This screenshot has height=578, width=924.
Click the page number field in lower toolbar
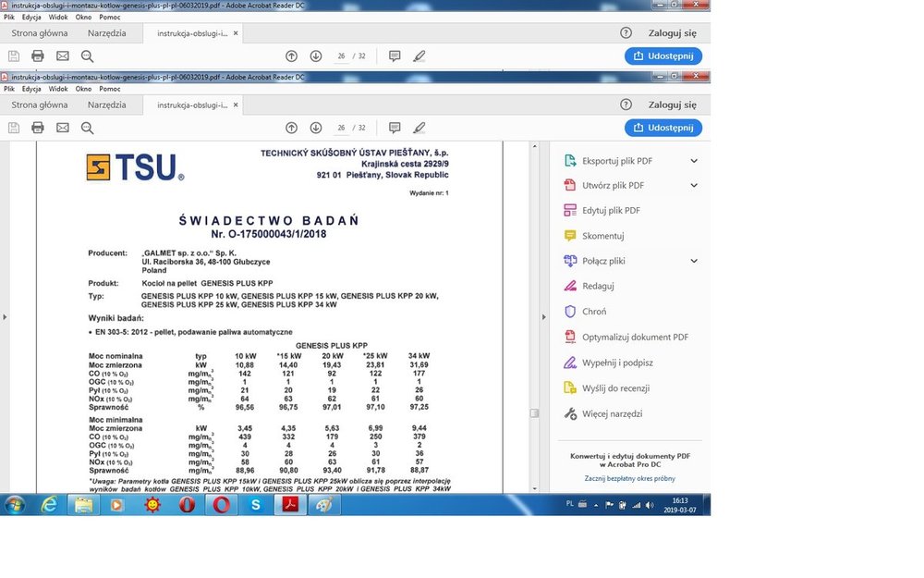[341, 128]
